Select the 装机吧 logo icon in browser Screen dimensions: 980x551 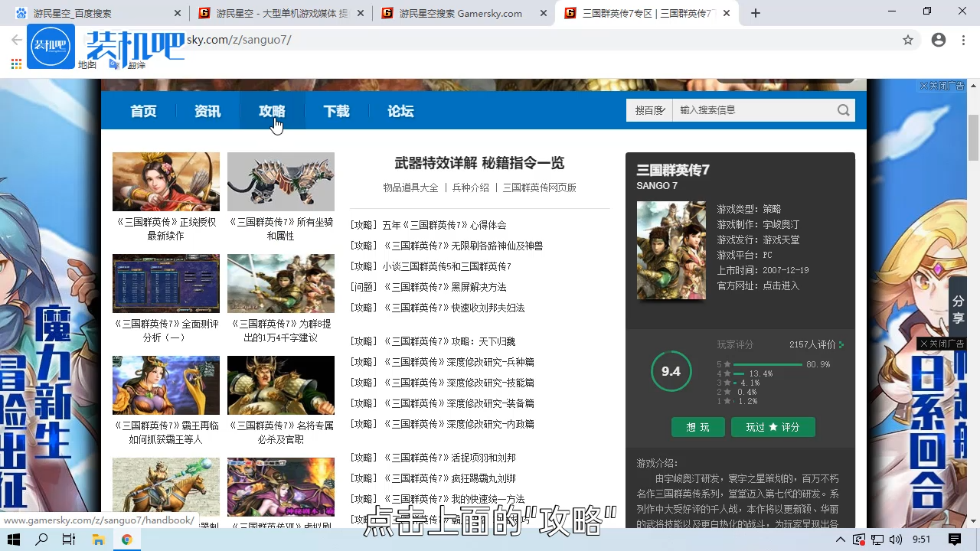[51, 46]
